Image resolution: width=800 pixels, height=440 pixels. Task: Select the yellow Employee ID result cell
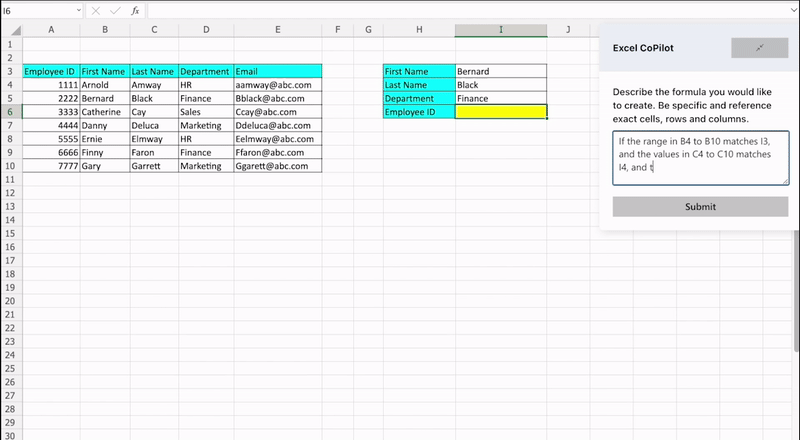[500, 113]
